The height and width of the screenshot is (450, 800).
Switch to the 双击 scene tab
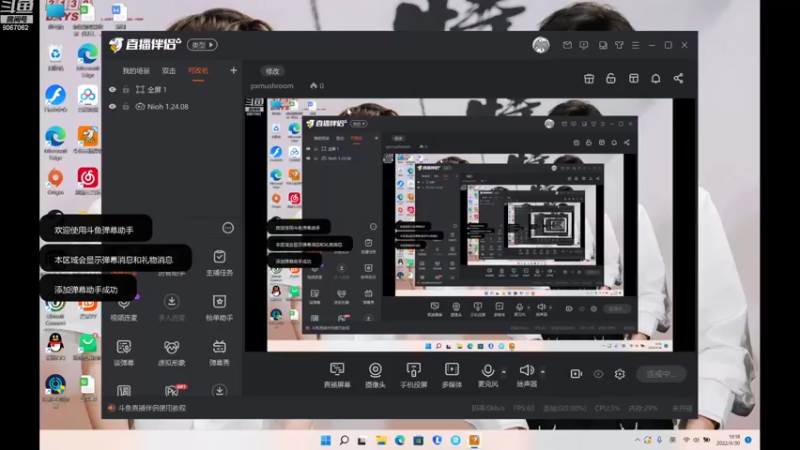168,71
